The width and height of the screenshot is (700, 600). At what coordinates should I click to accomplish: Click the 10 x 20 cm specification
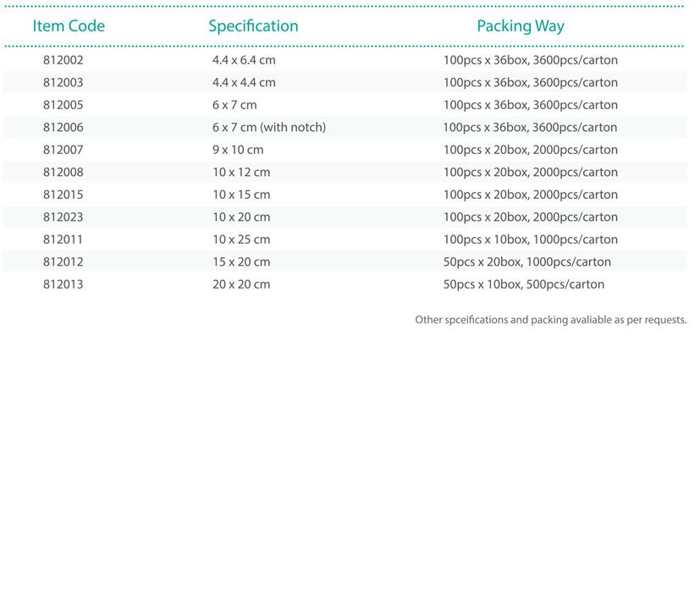click(x=241, y=217)
